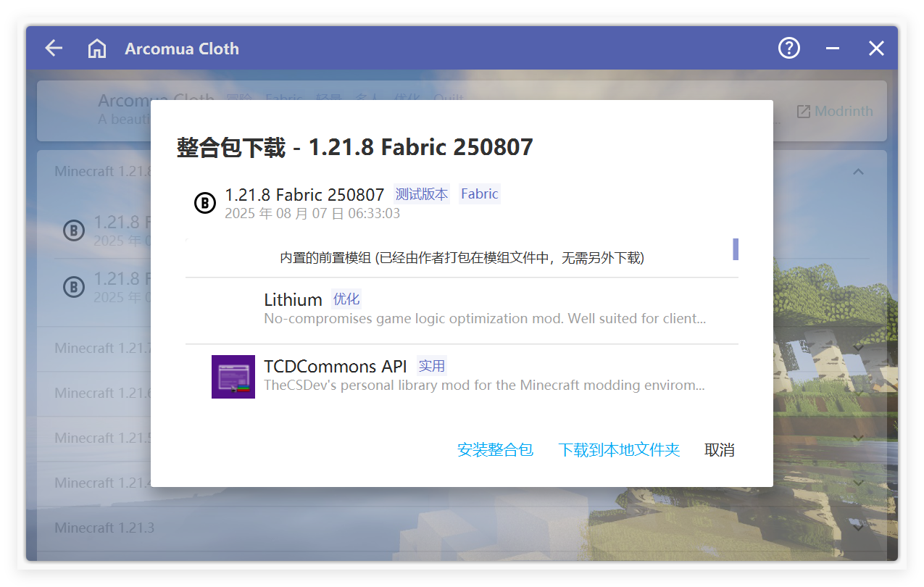The width and height of the screenshot is (924, 587).
Task: Select the Lithium mod entry
Action: [x=462, y=309]
